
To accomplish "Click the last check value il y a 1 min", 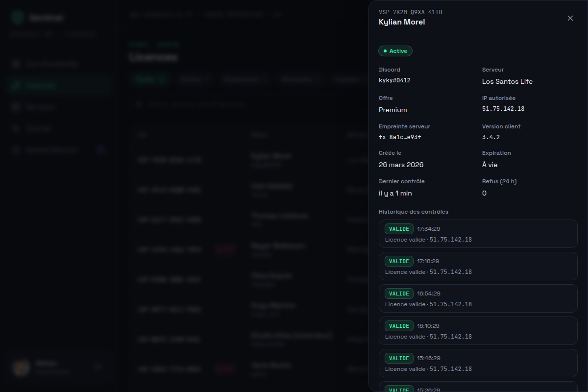I will 395,193.
